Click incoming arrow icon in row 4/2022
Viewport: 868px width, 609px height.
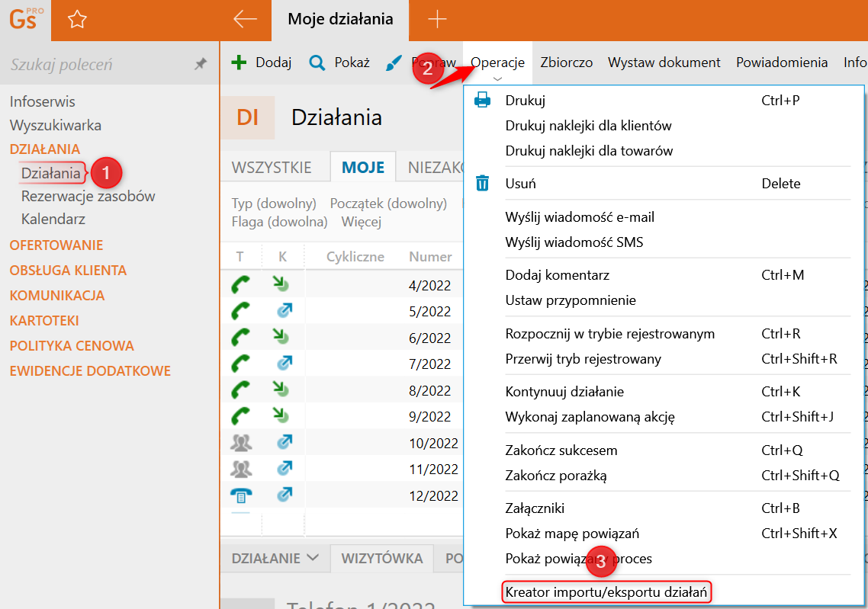(281, 284)
